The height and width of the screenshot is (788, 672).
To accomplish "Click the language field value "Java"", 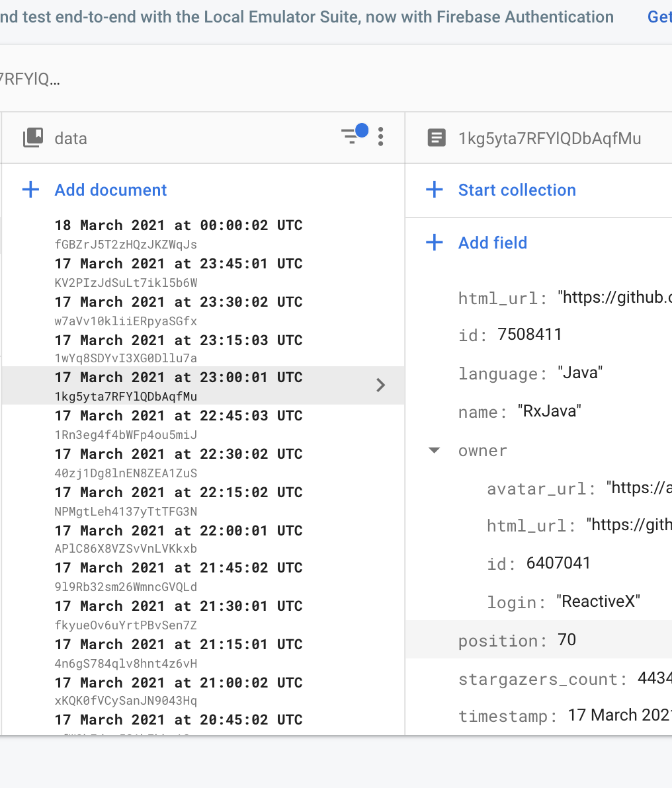I will point(580,373).
